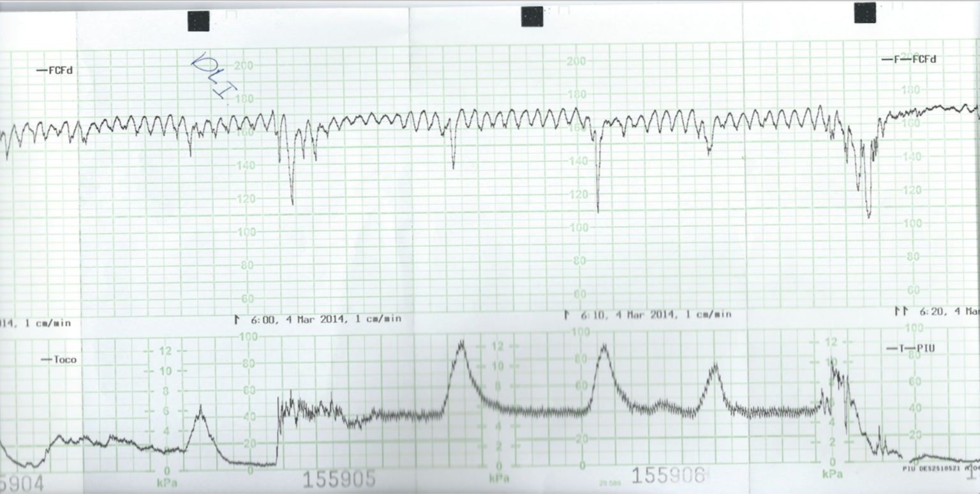Click the FCFd trace legend label
This screenshot has height=494, width=980.
[x=55, y=70]
